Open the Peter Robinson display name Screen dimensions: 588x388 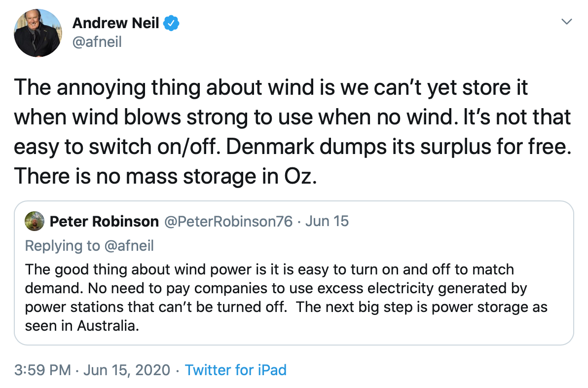[x=104, y=221]
